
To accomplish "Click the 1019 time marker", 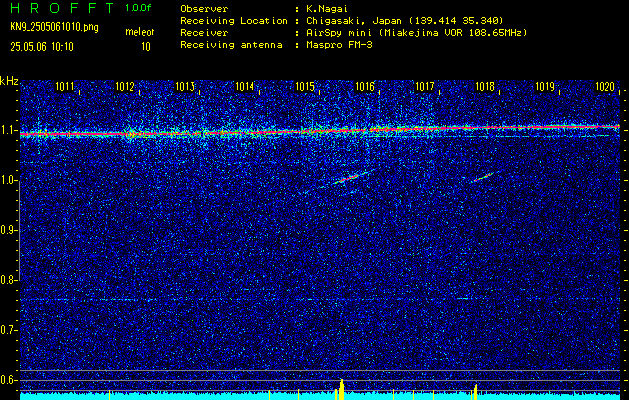I will pos(545,86).
